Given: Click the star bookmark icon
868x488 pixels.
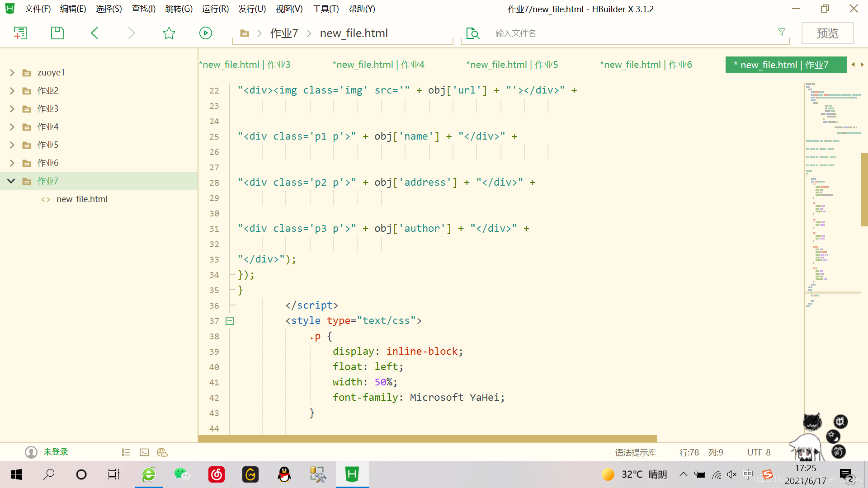Looking at the screenshot, I should click(x=169, y=33).
